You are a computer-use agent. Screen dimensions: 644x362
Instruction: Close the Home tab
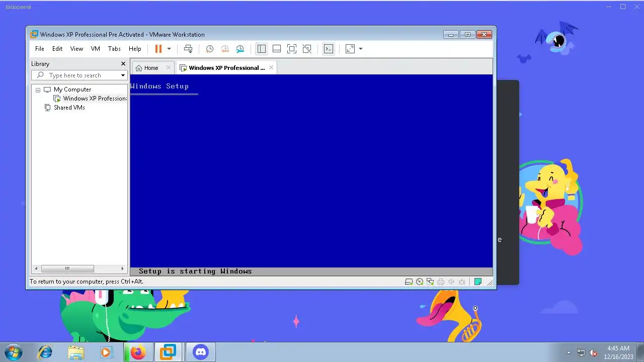(169, 68)
